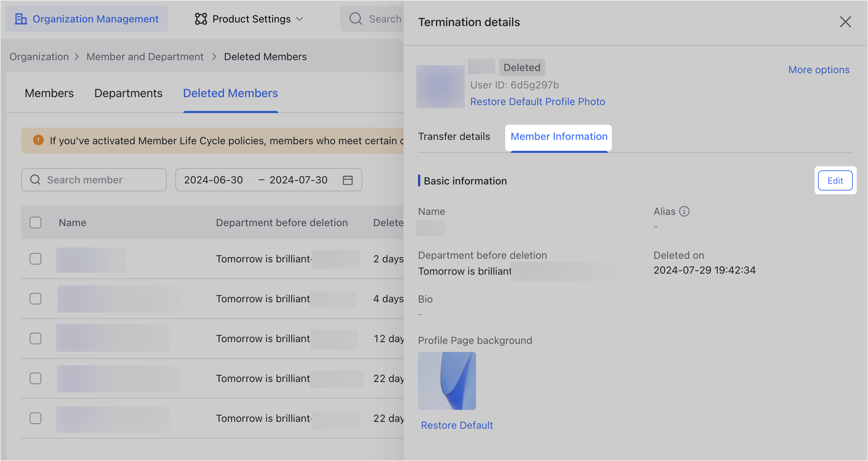
Task: Click the search magnifier in the top bar
Action: pos(356,19)
